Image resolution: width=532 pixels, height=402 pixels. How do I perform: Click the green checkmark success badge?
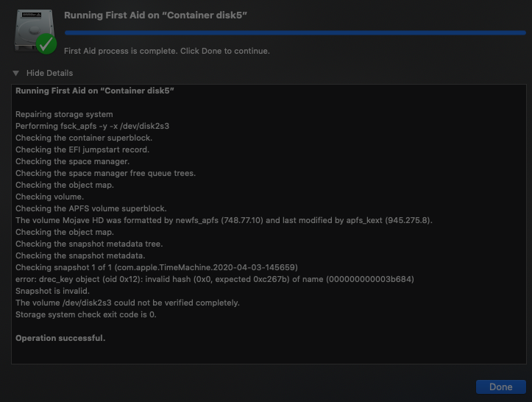46,43
